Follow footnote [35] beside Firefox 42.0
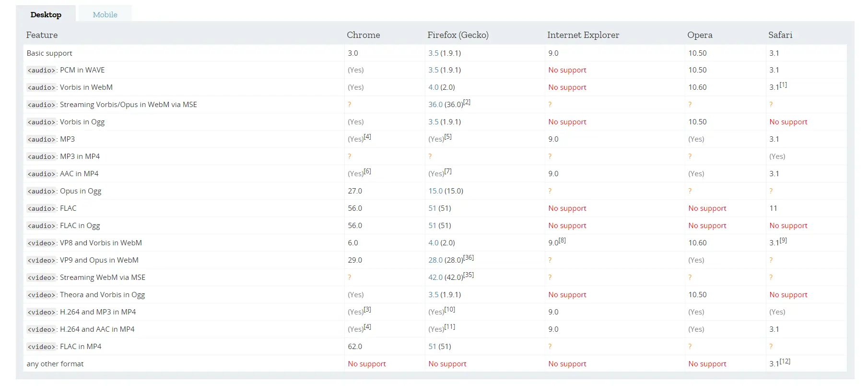This screenshot has height=386, width=868. click(x=469, y=275)
